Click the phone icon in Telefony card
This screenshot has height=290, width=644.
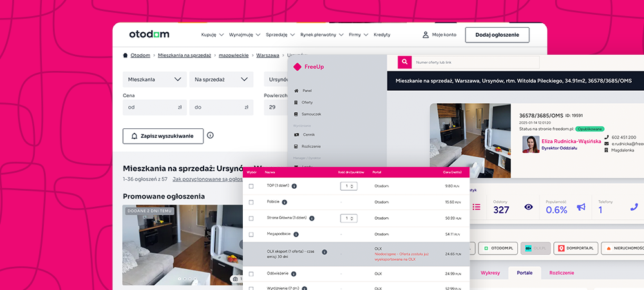(x=633, y=207)
